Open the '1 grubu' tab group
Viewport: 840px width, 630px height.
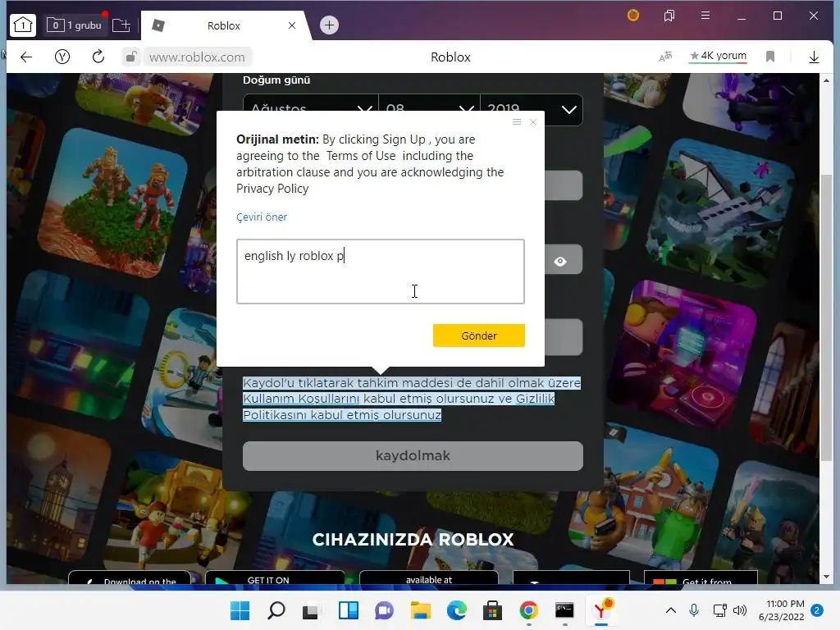point(75,25)
